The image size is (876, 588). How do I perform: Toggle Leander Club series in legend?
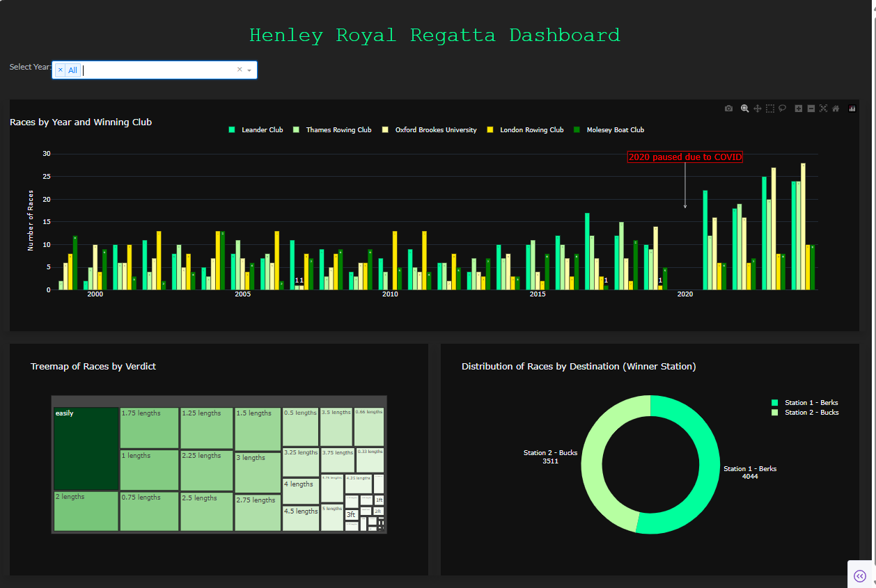pos(262,130)
